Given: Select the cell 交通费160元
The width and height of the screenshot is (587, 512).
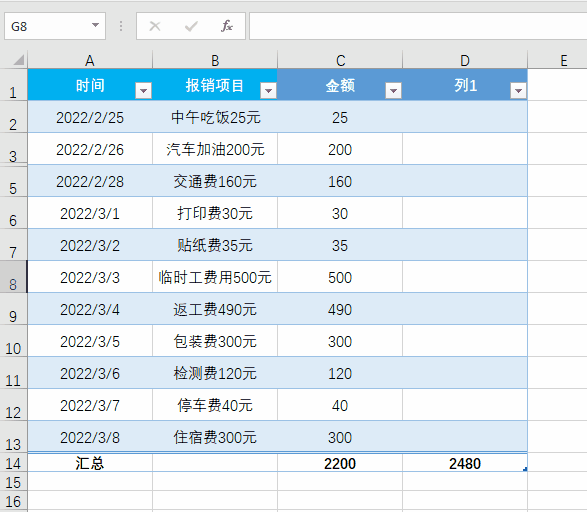Looking at the screenshot, I should coord(215,181).
